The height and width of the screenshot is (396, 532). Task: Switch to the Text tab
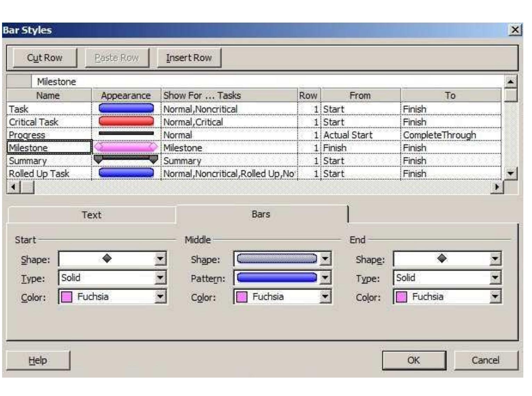[92, 215]
